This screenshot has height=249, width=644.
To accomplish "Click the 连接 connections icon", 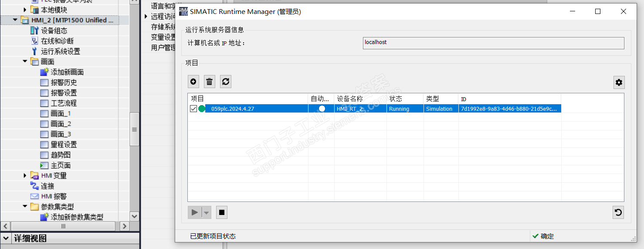I will pyautogui.click(x=34, y=186).
